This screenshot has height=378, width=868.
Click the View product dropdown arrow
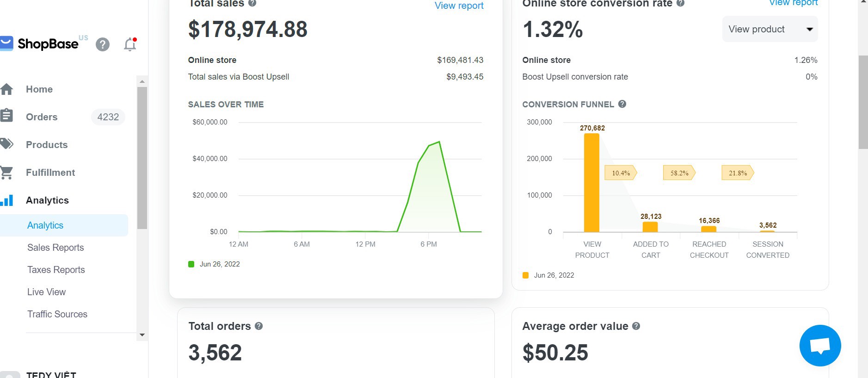point(809,29)
